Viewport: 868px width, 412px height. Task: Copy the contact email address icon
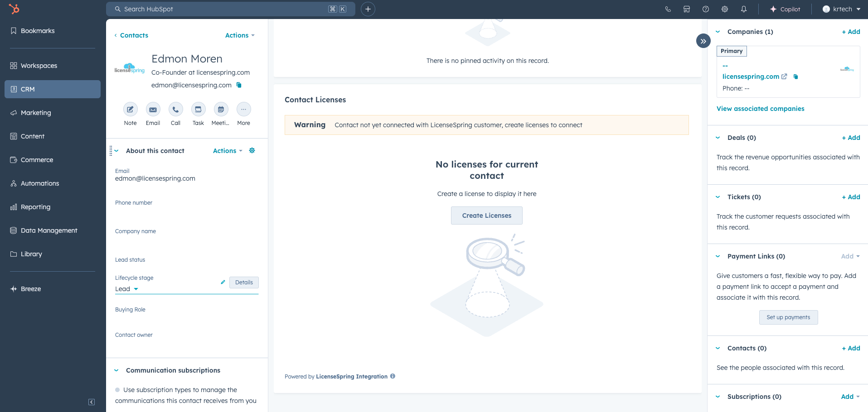pyautogui.click(x=239, y=85)
